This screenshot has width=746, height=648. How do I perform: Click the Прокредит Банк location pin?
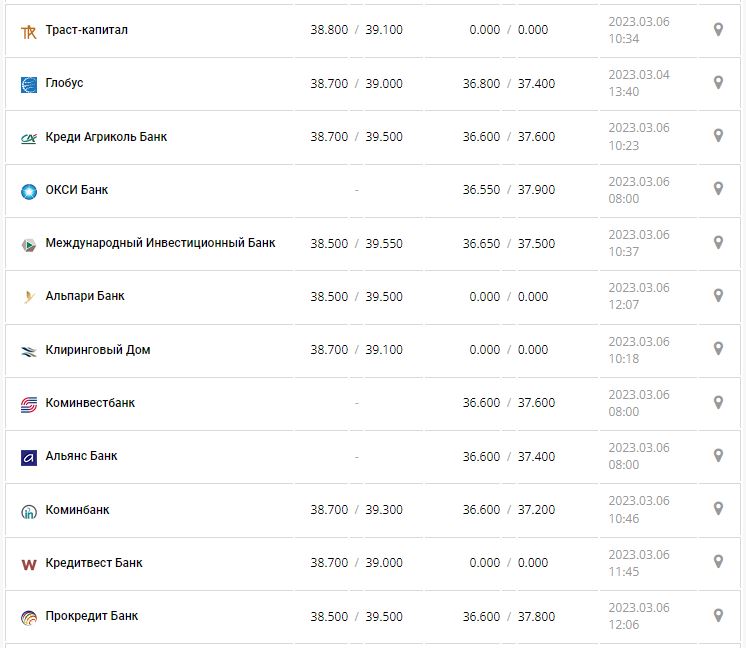click(718, 616)
